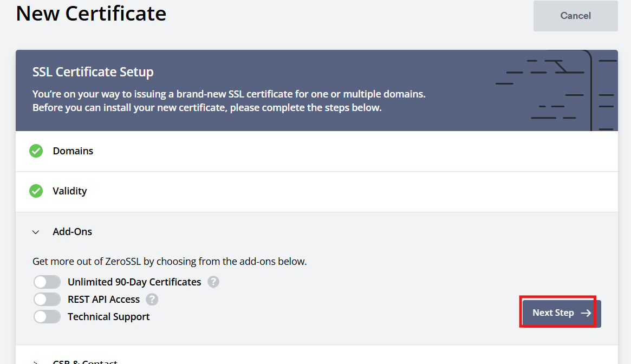Click the green checkmark beside Domains
The width and height of the screenshot is (631, 364).
click(x=36, y=151)
